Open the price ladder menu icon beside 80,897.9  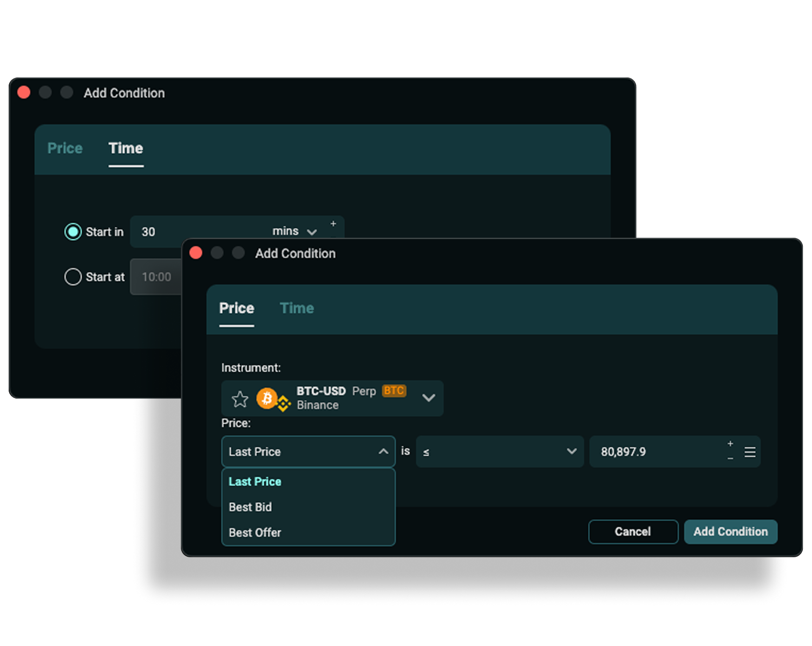pos(750,452)
